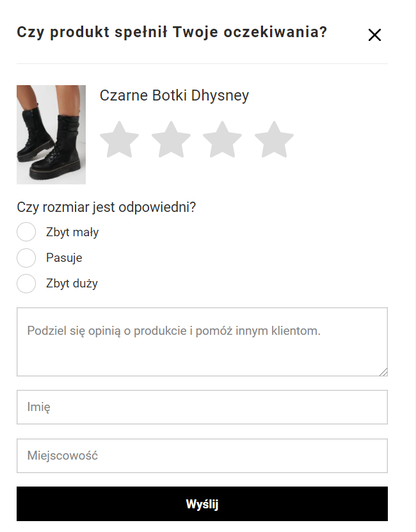Click the "Zbyt mały" label text
The height and width of the screenshot is (532, 416).
point(72,232)
